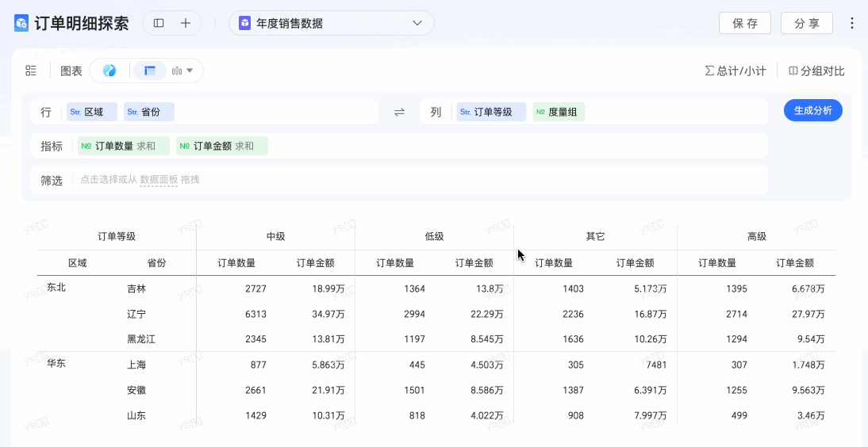868x447 pixels.
Task: Toggle the data panel list icon
Action: (31, 71)
